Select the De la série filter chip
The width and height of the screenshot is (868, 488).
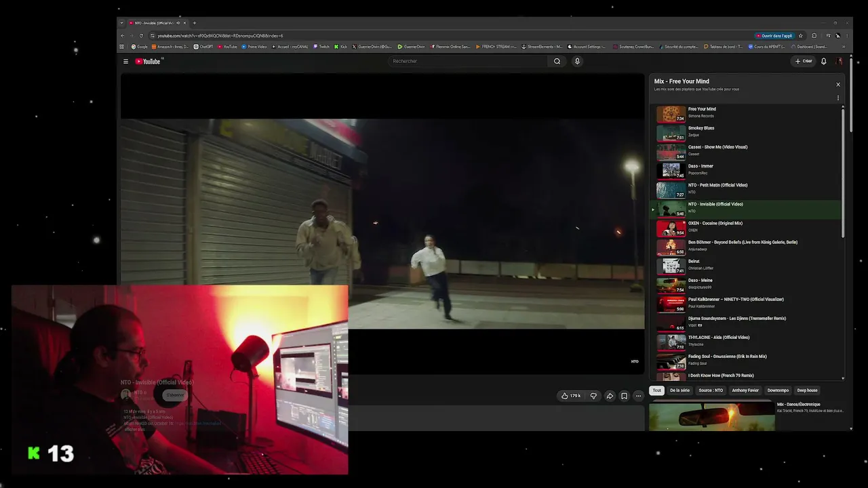coord(679,390)
